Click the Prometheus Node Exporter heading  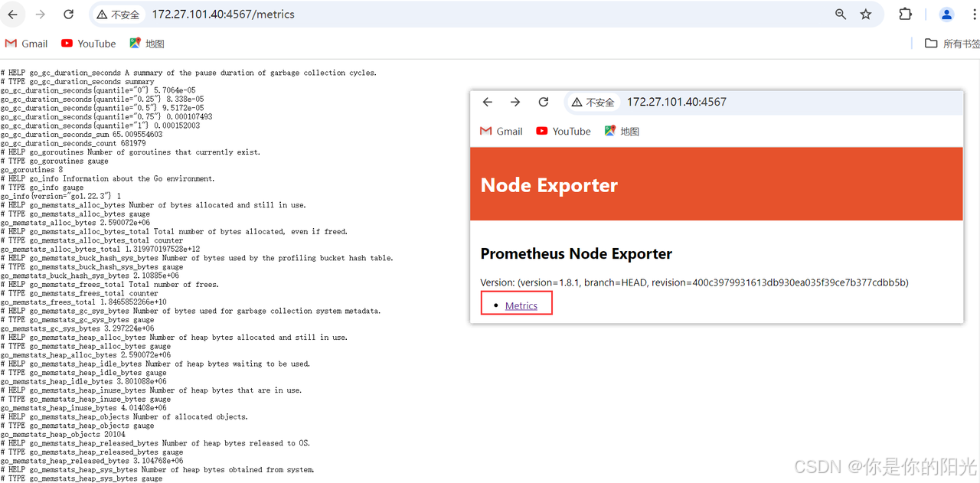[577, 253]
